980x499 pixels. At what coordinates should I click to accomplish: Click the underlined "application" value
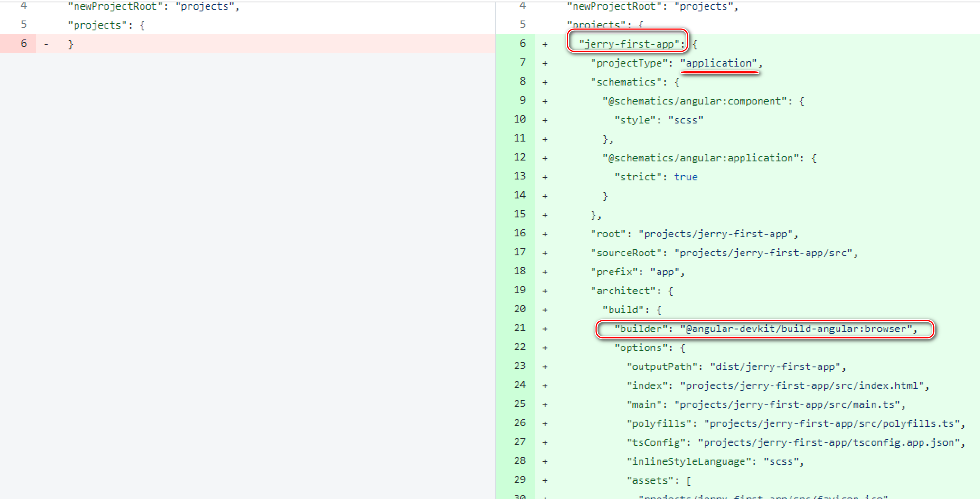pyautogui.click(x=719, y=63)
